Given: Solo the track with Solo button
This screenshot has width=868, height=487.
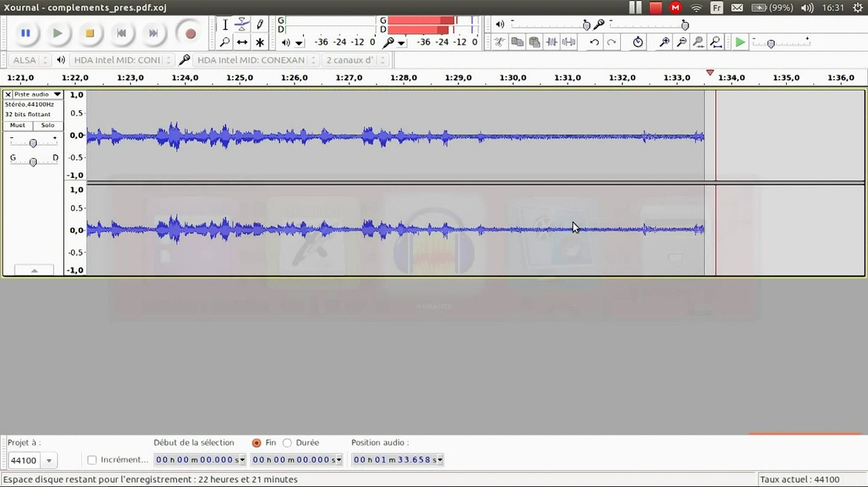Looking at the screenshot, I should 47,125.
